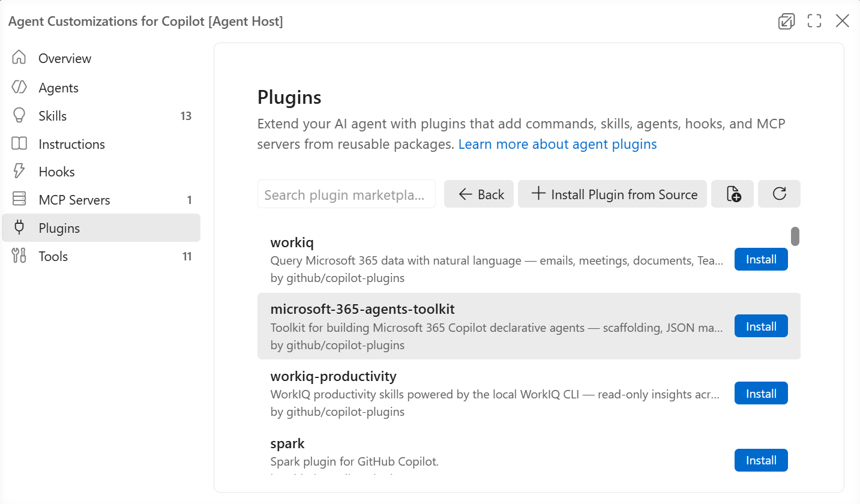The height and width of the screenshot is (504, 860).
Task: Go to the Instructions section
Action: click(101, 144)
